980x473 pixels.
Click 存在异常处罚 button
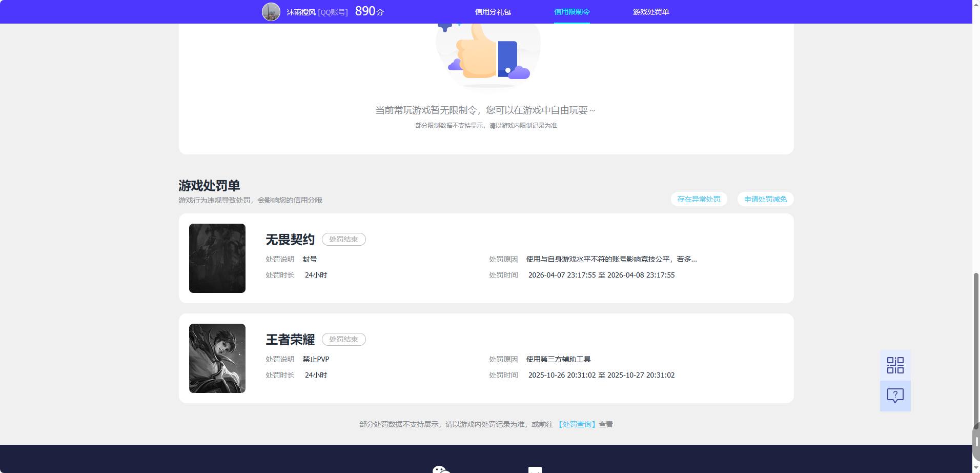(699, 199)
